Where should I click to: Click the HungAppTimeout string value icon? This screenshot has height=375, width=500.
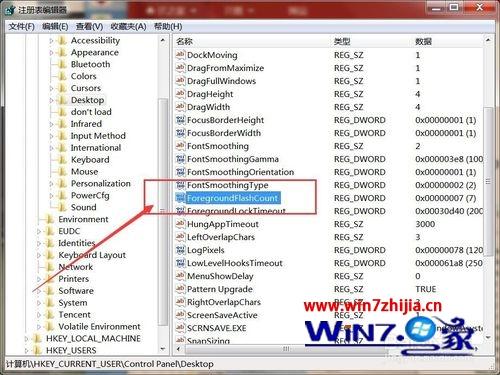point(180,224)
